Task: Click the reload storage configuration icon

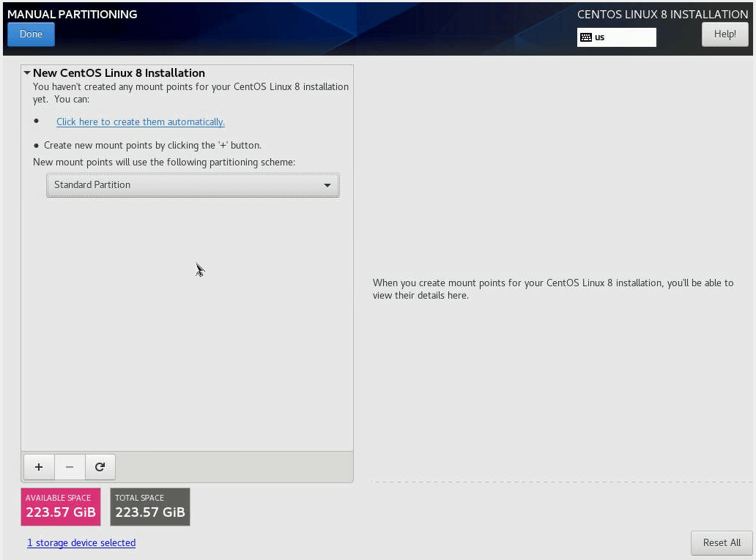Action: (100, 467)
